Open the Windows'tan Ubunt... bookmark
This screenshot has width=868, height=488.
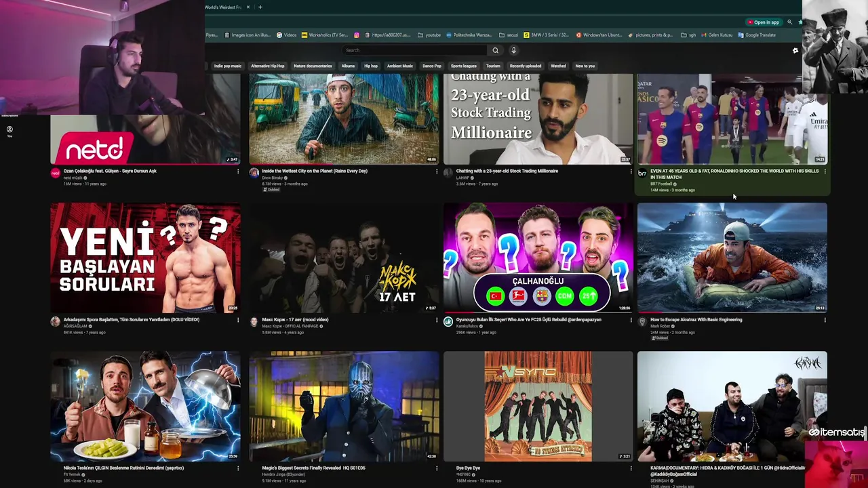click(599, 35)
